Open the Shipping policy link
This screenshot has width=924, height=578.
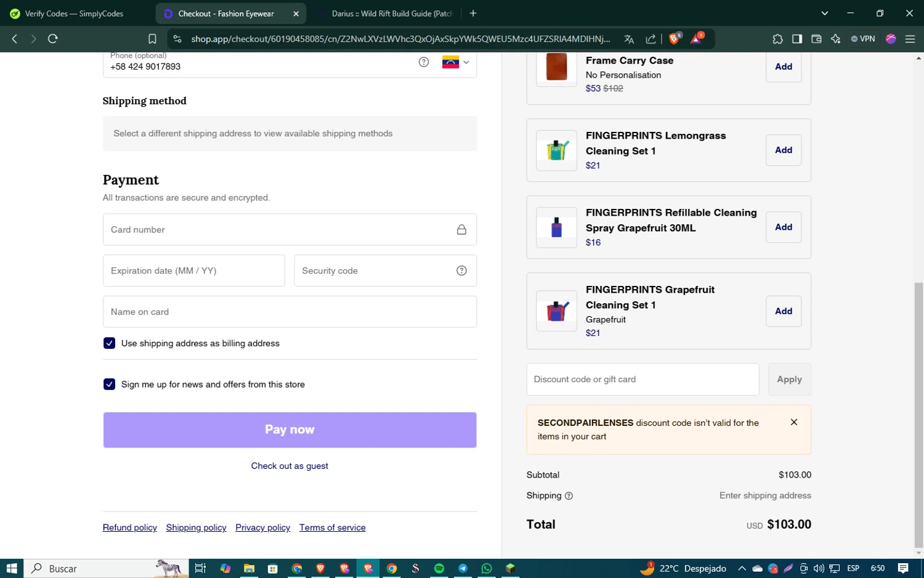pyautogui.click(x=196, y=527)
